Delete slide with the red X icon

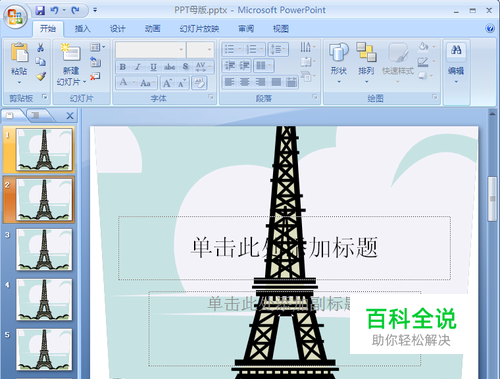click(x=95, y=76)
